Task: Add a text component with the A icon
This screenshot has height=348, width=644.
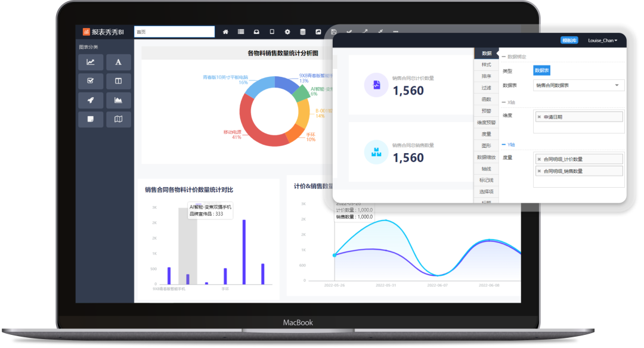Action: [x=118, y=62]
